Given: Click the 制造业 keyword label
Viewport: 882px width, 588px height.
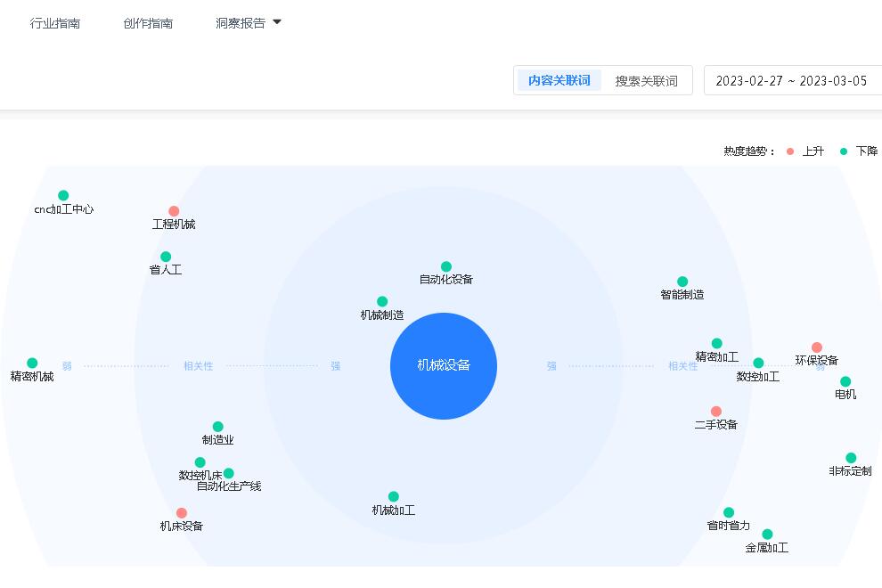Looking at the screenshot, I should (x=217, y=440).
